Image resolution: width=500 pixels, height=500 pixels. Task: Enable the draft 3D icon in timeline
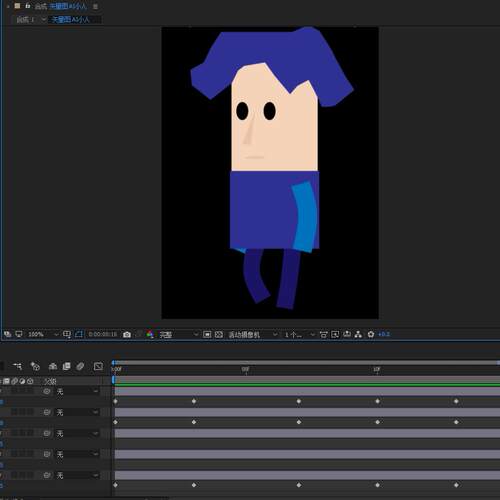pyautogui.click(x=35, y=366)
